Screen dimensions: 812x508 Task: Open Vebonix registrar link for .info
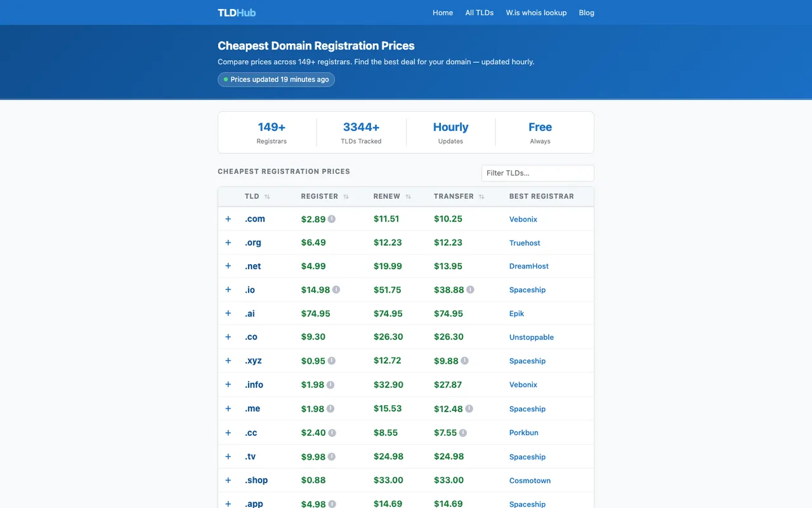[x=523, y=385]
